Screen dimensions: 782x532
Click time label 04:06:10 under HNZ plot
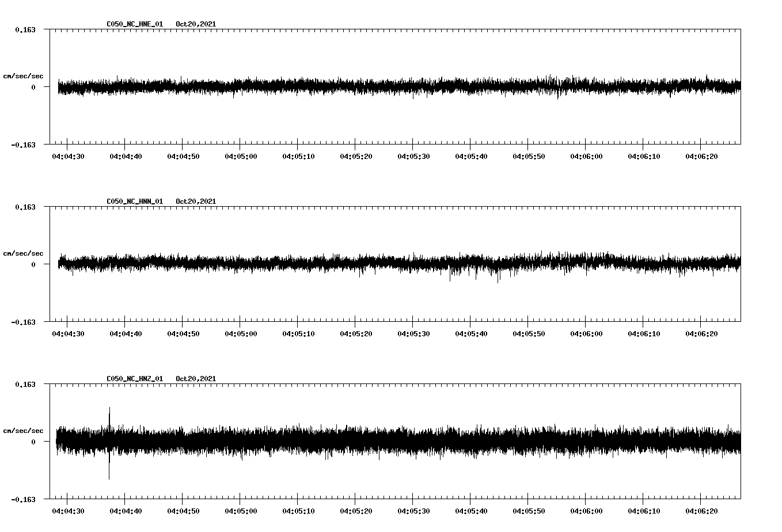[644, 511]
